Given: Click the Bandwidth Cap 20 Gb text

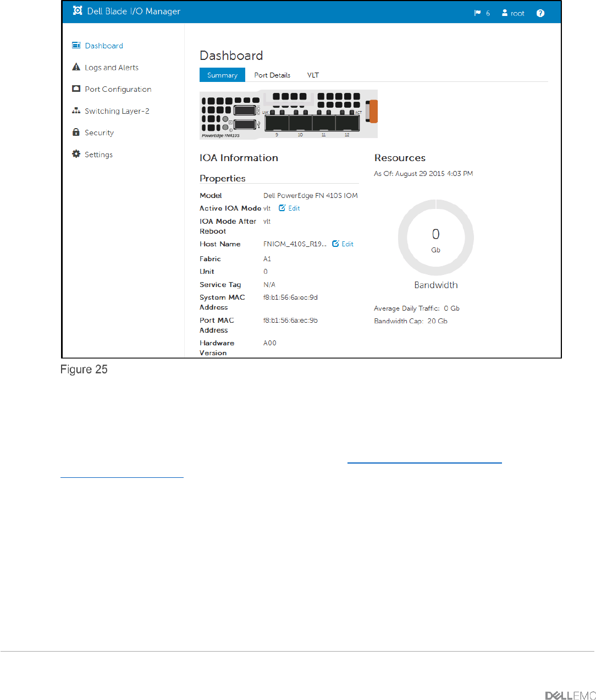Looking at the screenshot, I should 411,321.
